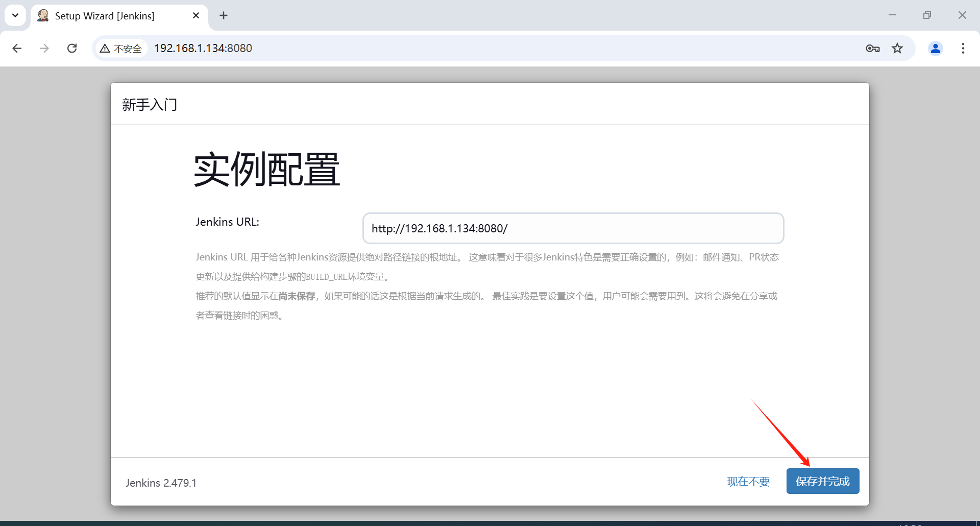Minimize the Chrome window
The width and height of the screenshot is (980, 526).
pyautogui.click(x=892, y=15)
